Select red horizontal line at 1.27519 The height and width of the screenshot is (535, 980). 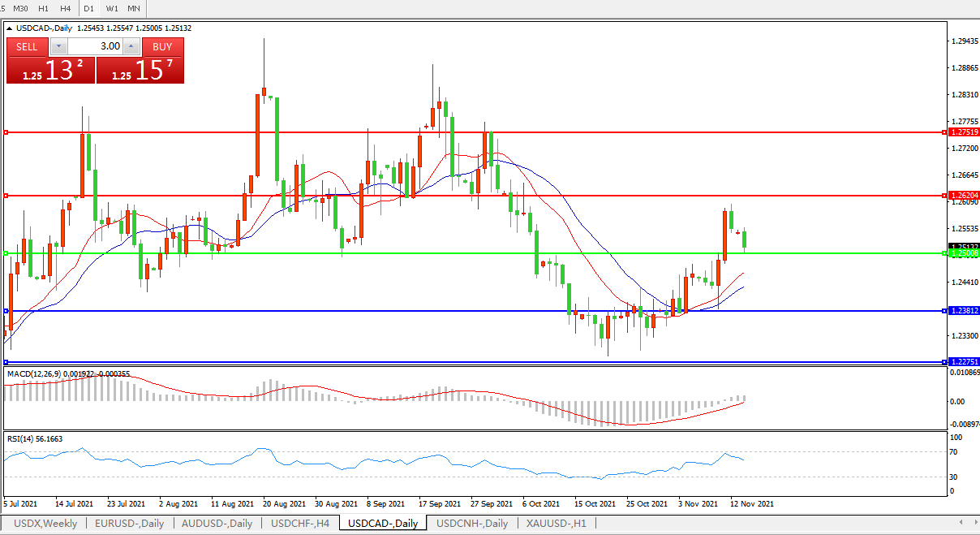point(487,132)
